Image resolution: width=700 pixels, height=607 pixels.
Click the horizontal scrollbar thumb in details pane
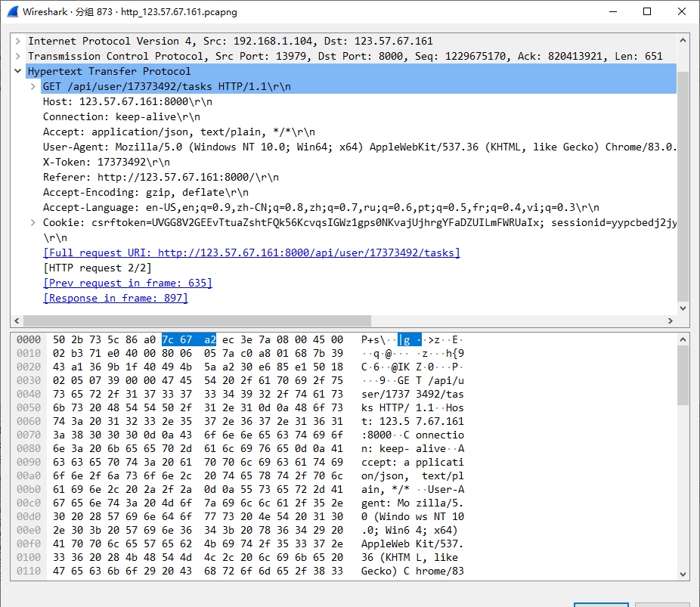click(197, 321)
